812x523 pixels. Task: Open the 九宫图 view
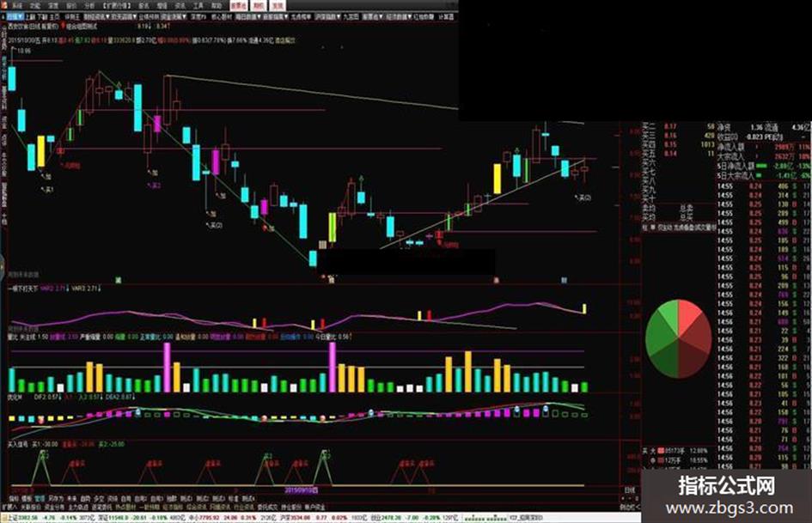point(351,16)
